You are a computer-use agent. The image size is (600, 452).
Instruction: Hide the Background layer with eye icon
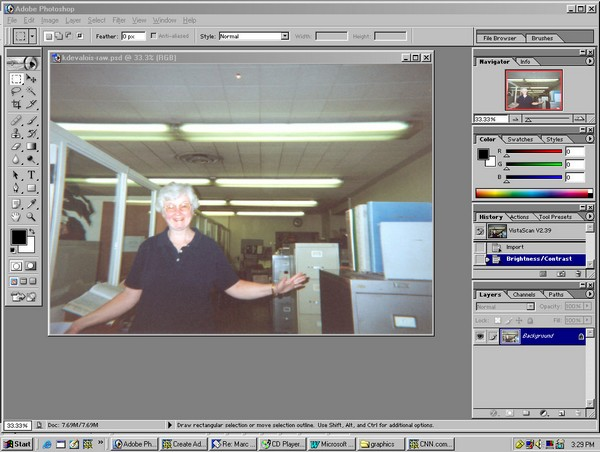click(479, 336)
